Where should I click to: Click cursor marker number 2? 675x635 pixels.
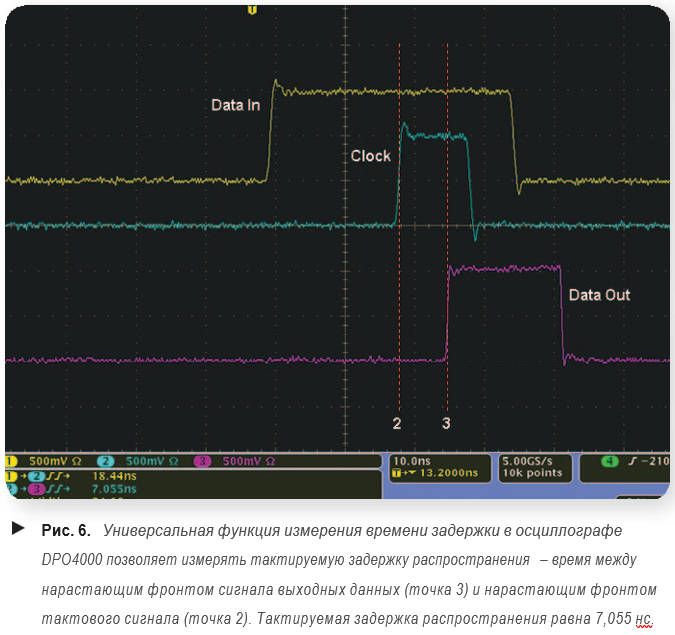[397, 423]
